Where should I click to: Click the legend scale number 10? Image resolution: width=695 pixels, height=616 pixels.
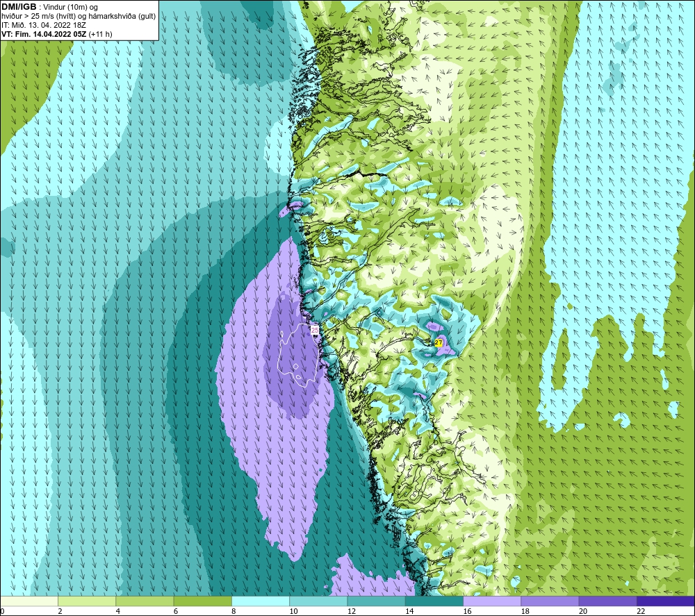pos(294,612)
